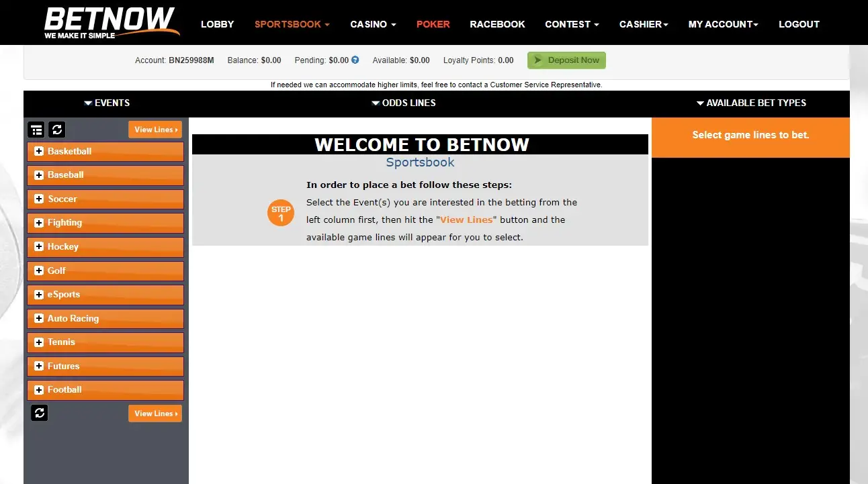The image size is (868, 484).
Task: Select the Basketball category label
Action: pos(69,151)
